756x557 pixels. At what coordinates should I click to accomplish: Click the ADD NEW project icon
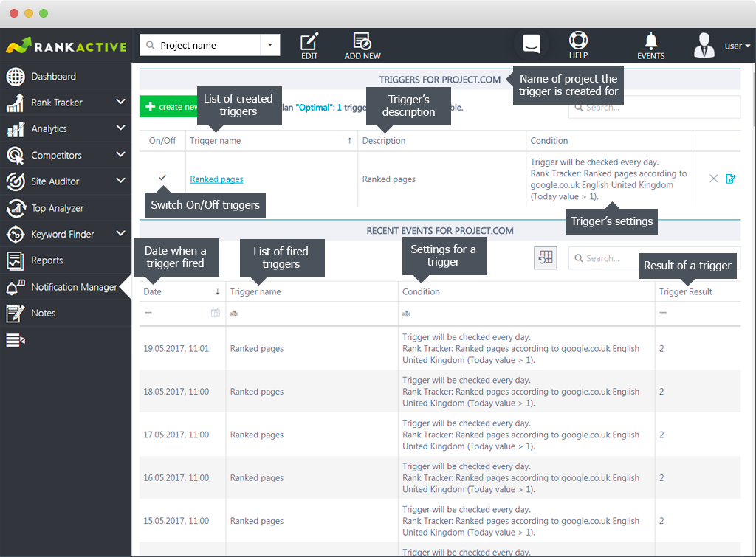tap(362, 46)
